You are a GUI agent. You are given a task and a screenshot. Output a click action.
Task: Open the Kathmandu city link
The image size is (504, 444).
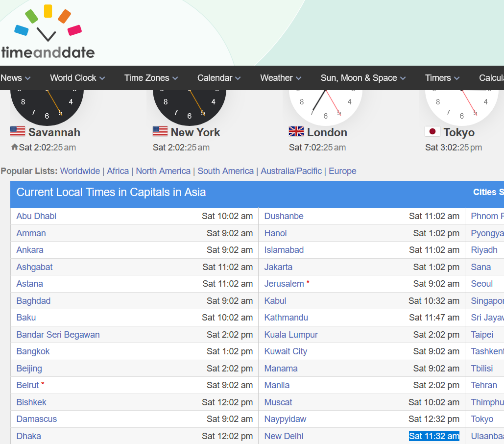tap(286, 318)
